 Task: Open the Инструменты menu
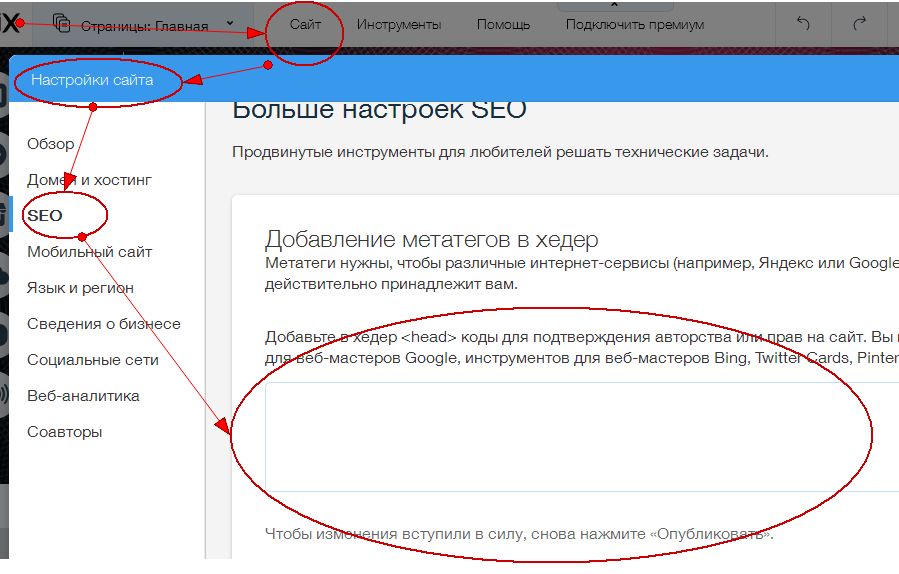tap(399, 25)
